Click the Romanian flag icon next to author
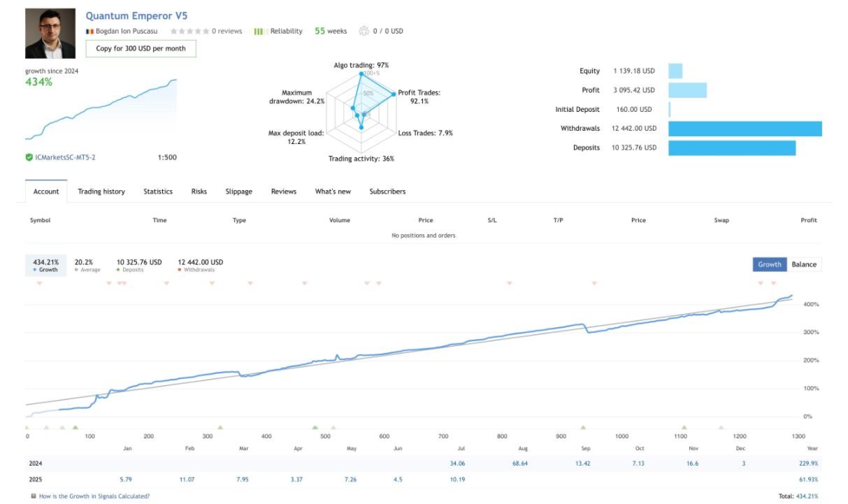The height and width of the screenshot is (504, 848). click(x=89, y=31)
